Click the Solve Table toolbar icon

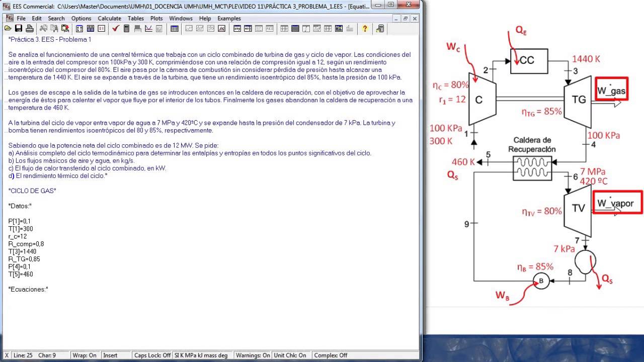click(x=137, y=29)
